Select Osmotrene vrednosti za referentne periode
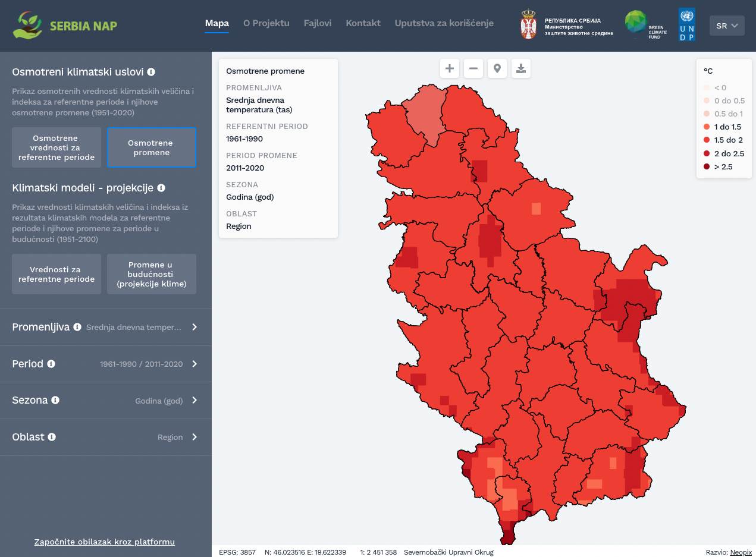Screen dimensions: 756x557 click(x=57, y=147)
